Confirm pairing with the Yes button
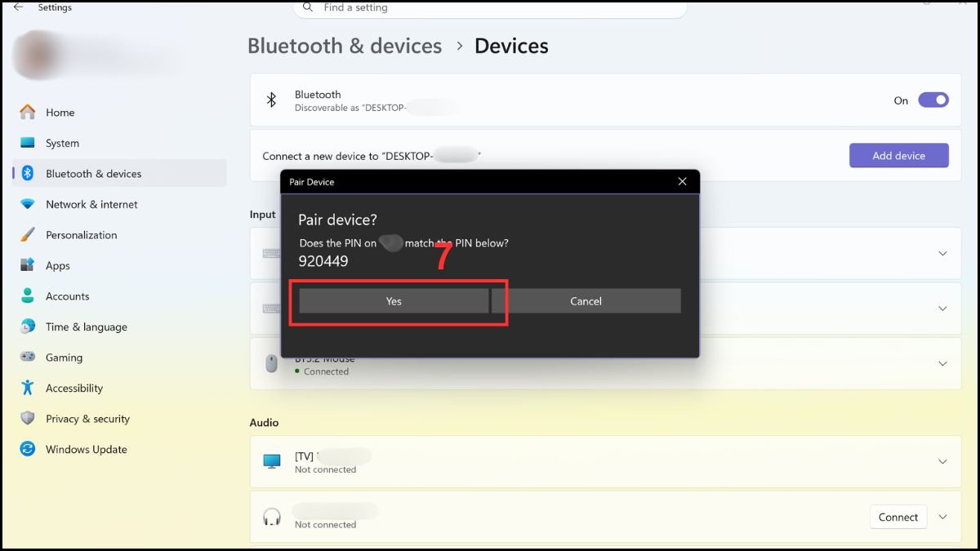980x551 pixels. [394, 301]
